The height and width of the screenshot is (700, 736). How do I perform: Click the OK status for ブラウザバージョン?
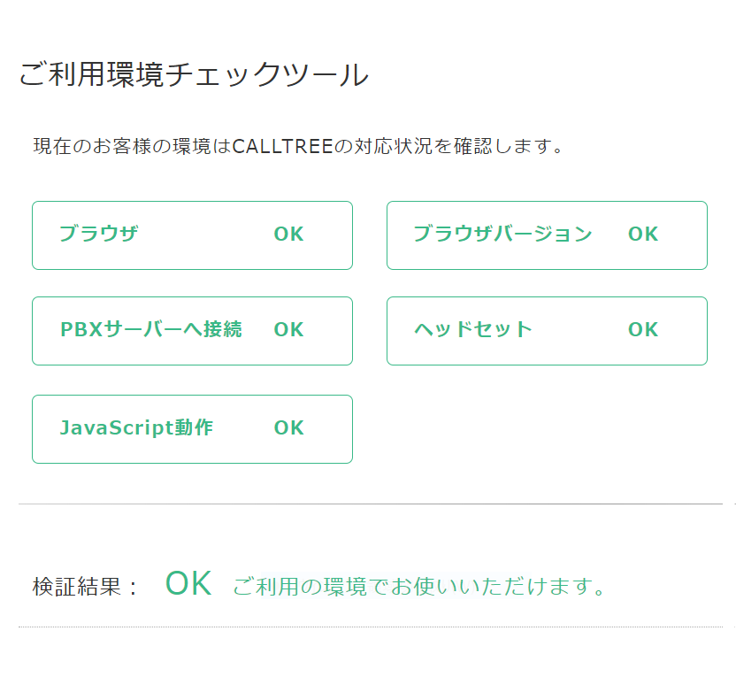point(643,234)
